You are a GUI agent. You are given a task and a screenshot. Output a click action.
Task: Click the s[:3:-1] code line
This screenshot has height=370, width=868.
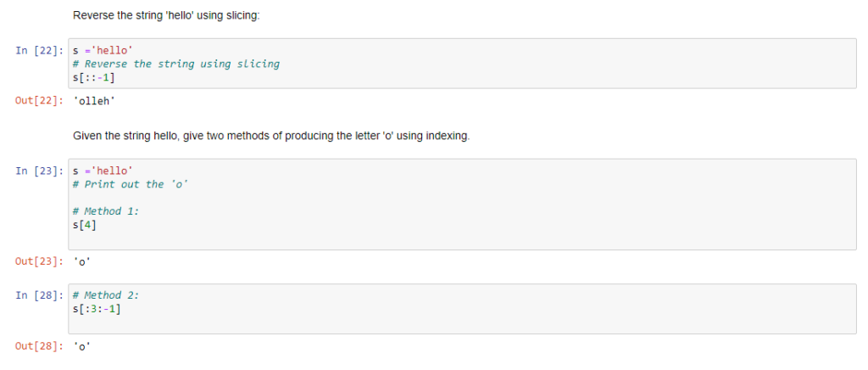97,309
